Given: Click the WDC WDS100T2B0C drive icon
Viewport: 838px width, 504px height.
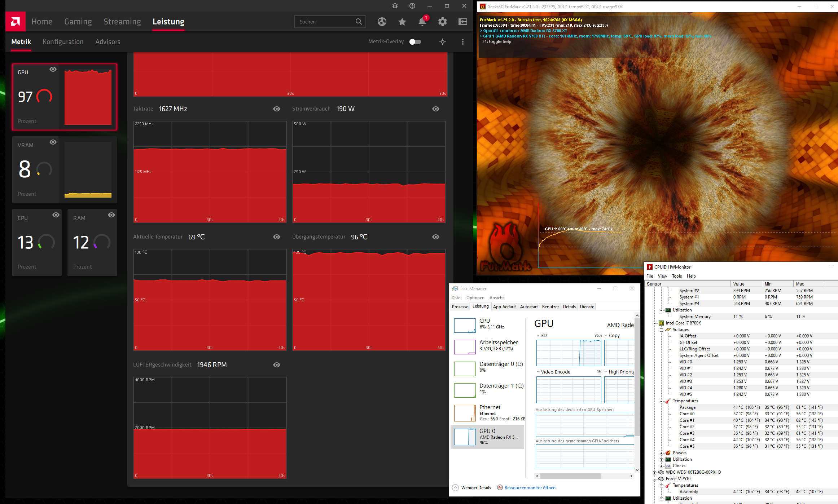Looking at the screenshot, I should pos(661,472).
